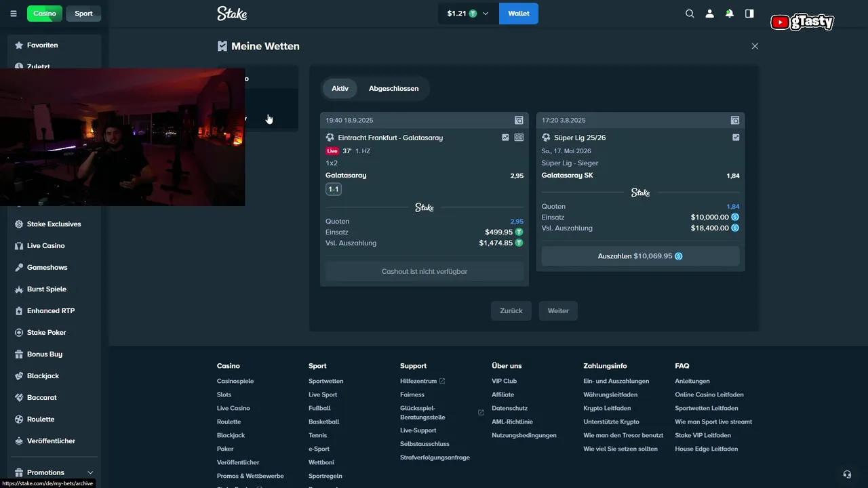Open the hamburger menu in the header
The height and width of the screenshot is (488, 868).
coord(14,14)
